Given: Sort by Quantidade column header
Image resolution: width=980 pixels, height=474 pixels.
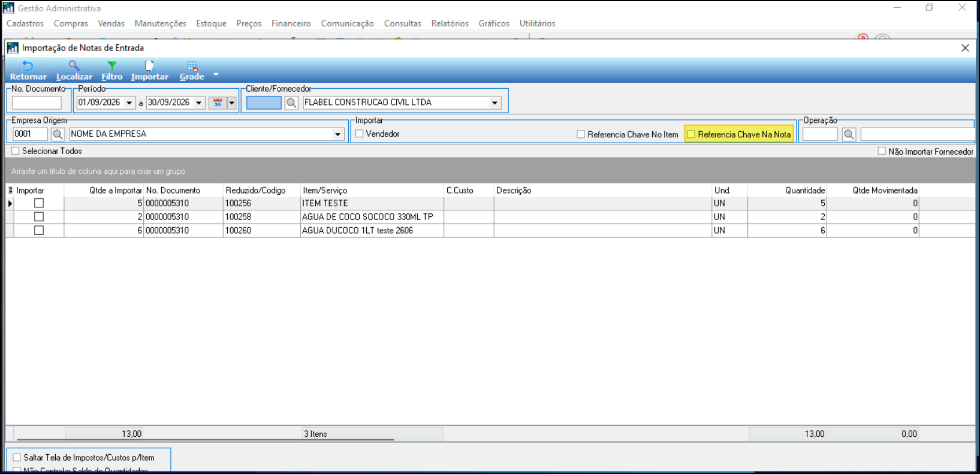Looking at the screenshot, I should tap(787, 190).
